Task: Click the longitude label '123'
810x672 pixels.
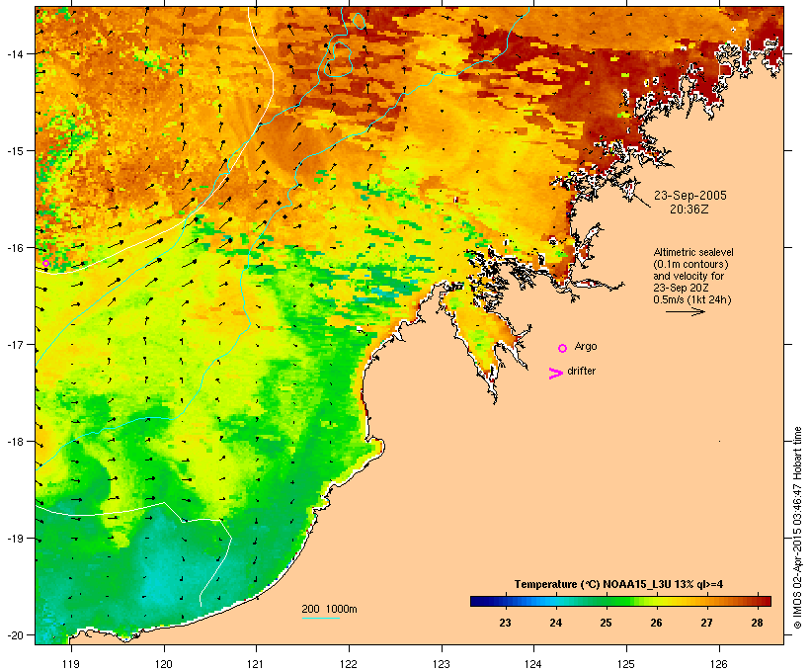Action: tap(442, 664)
